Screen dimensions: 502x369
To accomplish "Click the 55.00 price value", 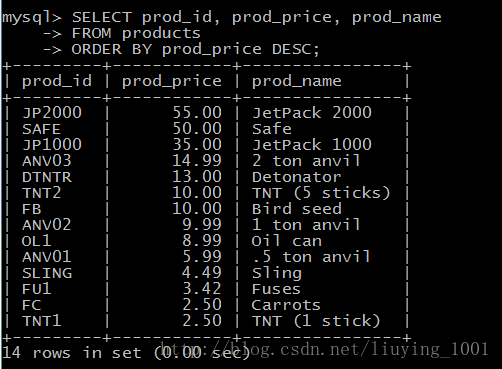I will pyautogui.click(x=197, y=113).
